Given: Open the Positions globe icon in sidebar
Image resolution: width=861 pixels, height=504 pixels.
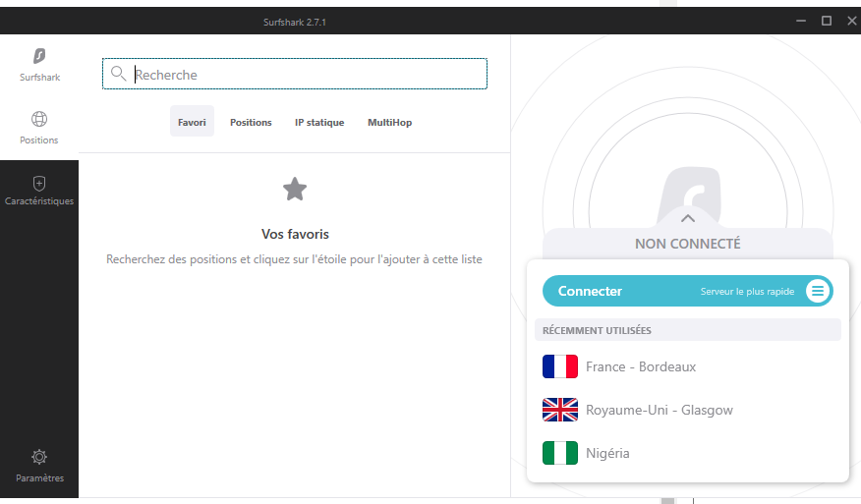Looking at the screenshot, I should [39, 119].
